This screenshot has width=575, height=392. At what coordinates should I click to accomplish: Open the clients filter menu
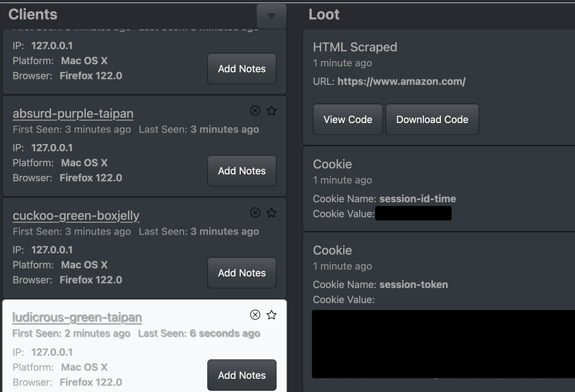click(271, 16)
